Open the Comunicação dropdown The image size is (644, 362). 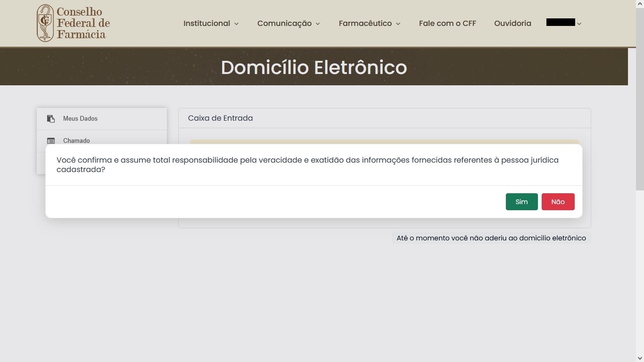tap(289, 23)
